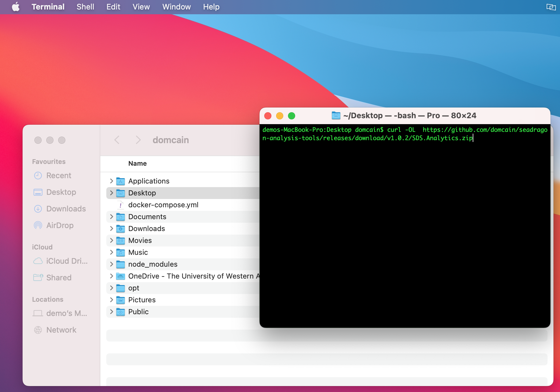Open the Apple menu
The width and height of the screenshot is (560, 392).
16,7
